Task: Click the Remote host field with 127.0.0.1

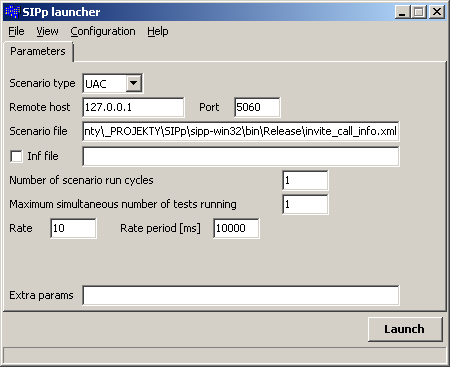Action: point(133,107)
